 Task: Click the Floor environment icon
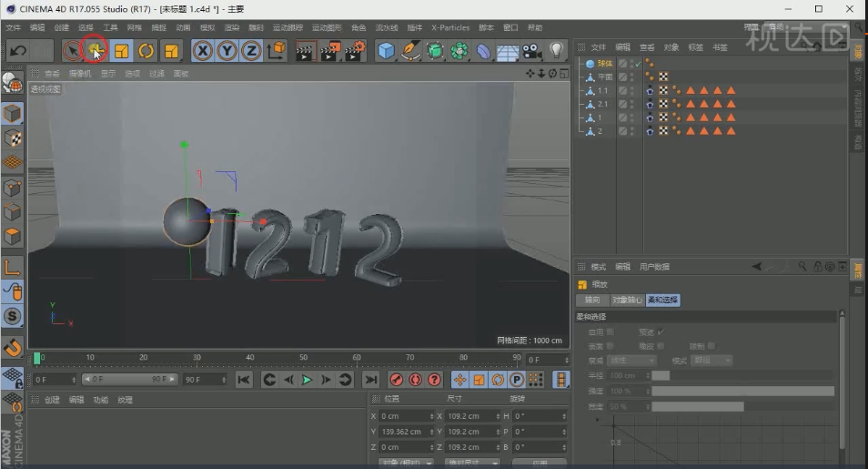(508, 52)
